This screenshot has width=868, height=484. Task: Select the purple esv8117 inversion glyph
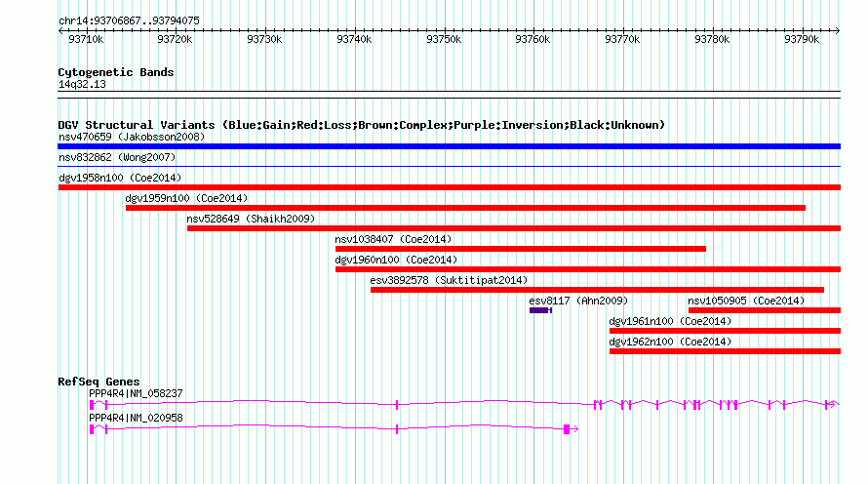pyautogui.click(x=541, y=310)
